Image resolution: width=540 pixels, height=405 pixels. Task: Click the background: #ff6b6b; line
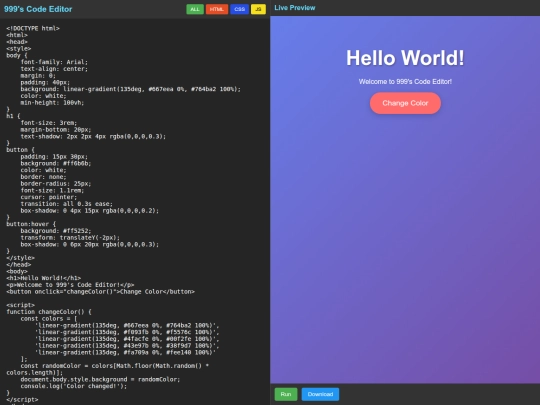pyautogui.click(x=56, y=163)
